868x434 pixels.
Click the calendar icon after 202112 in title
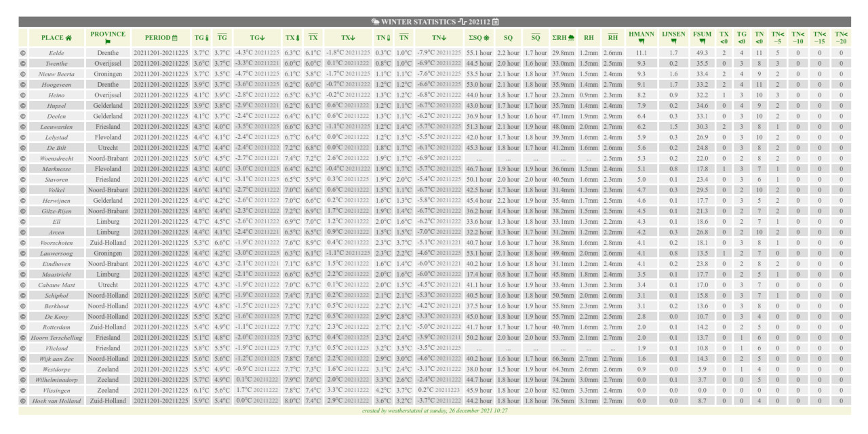point(496,22)
